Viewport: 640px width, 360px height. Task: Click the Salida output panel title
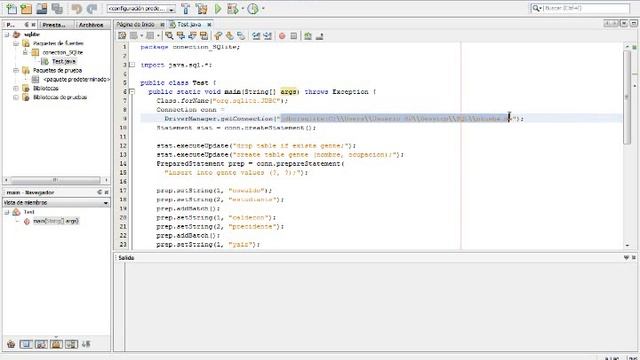[126, 258]
